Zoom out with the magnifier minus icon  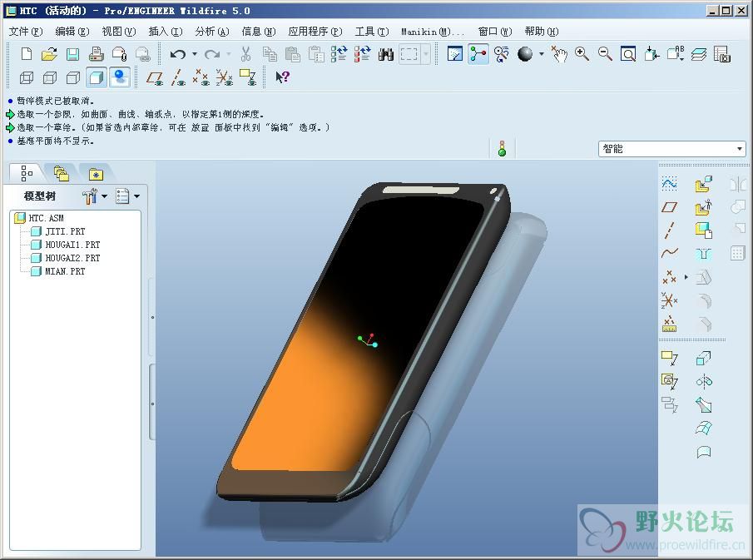coord(605,54)
